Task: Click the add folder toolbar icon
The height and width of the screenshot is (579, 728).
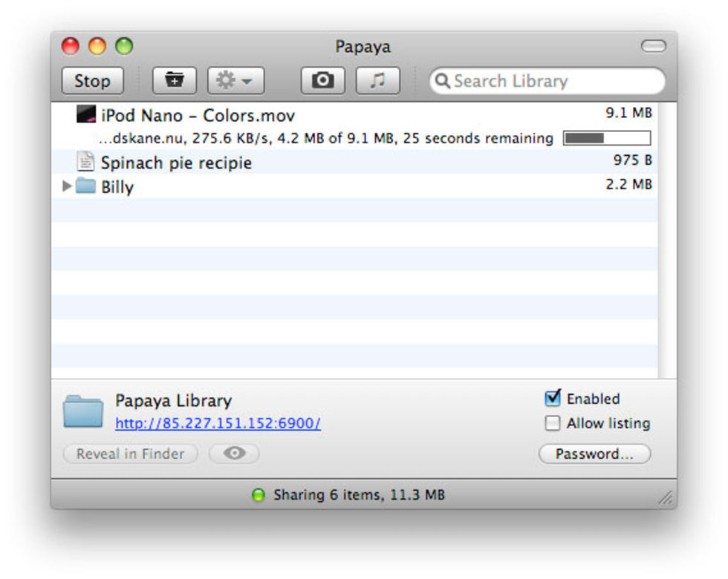Action: (174, 81)
